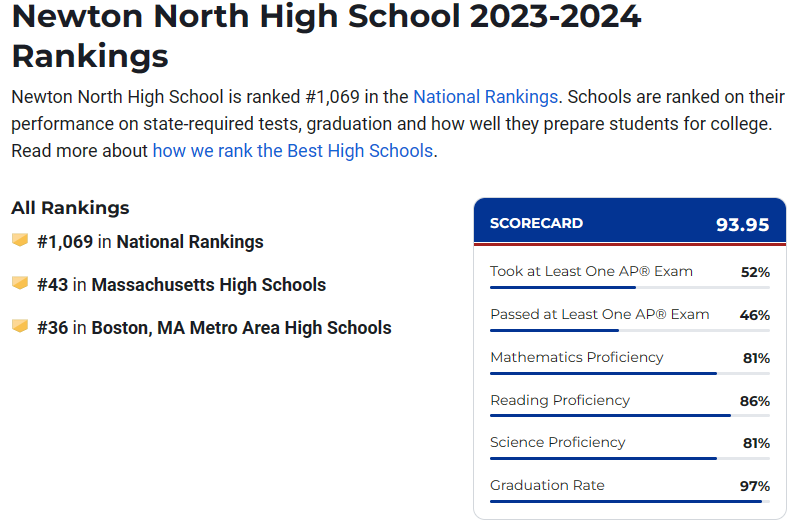Click the 93.95 scorecard score

742,225
